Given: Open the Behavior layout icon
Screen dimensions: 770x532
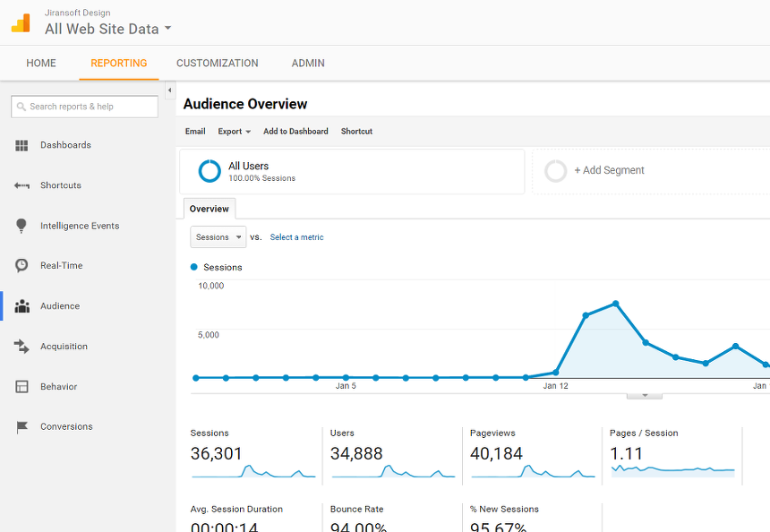Looking at the screenshot, I should (x=22, y=387).
